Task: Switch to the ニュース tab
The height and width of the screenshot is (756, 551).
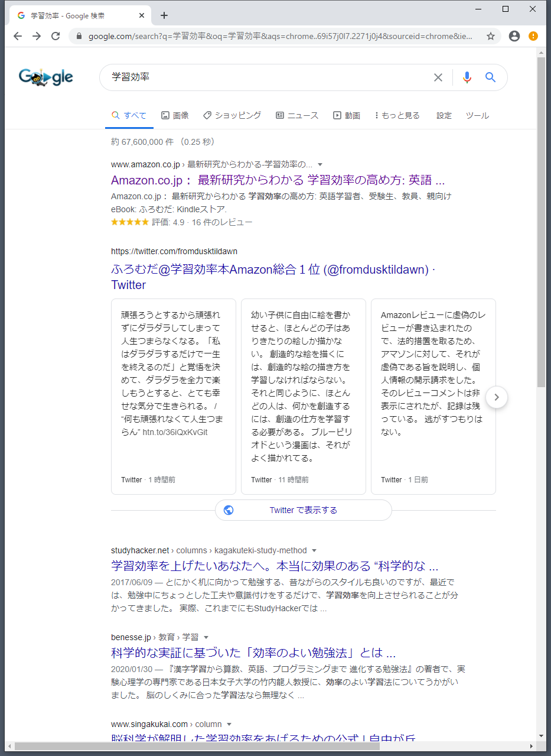Action: click(297, 116)
